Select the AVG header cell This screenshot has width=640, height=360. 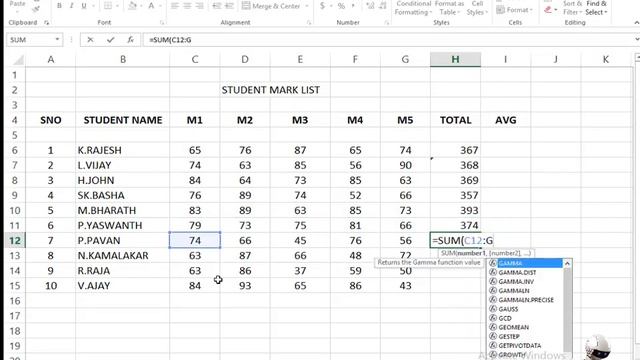(506, 120)
